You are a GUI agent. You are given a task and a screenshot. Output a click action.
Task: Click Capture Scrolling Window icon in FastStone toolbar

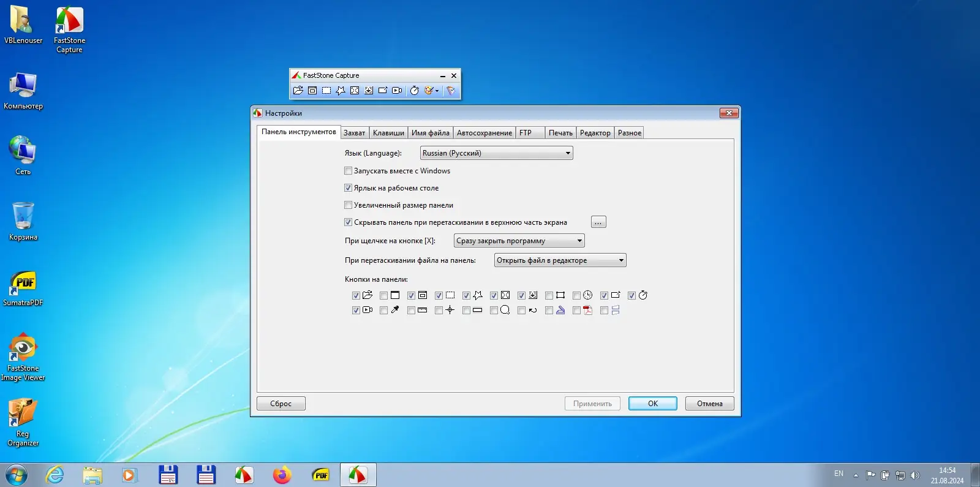point(369,91)
